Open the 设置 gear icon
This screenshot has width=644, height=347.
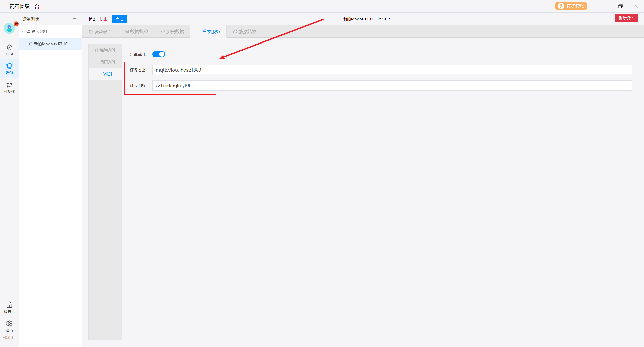click(9, 326)
